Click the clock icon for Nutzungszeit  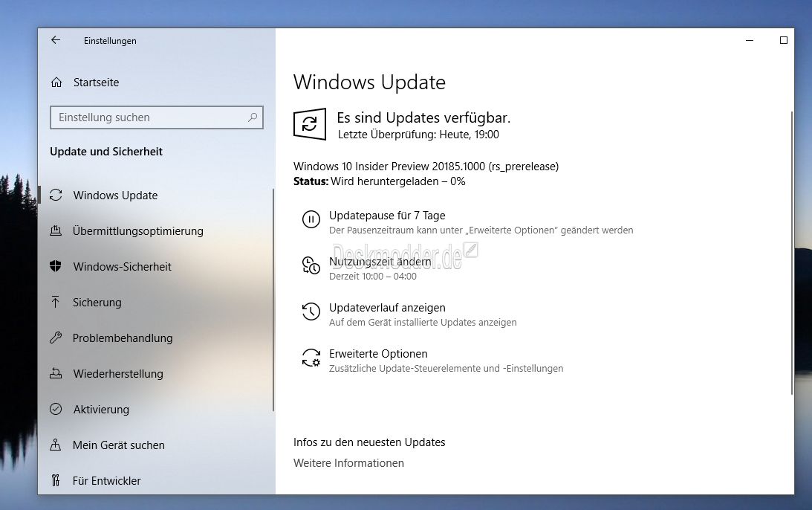(x=311, y=265)
